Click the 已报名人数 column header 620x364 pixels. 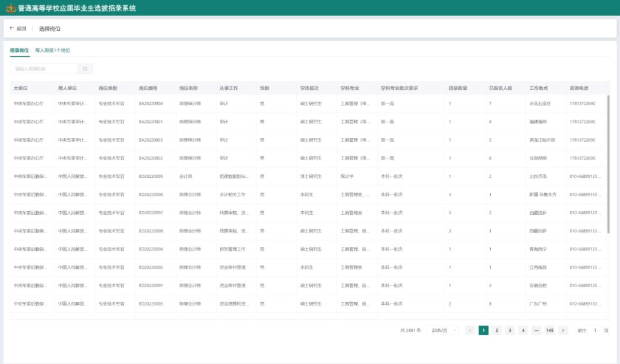tap(500, 88)
